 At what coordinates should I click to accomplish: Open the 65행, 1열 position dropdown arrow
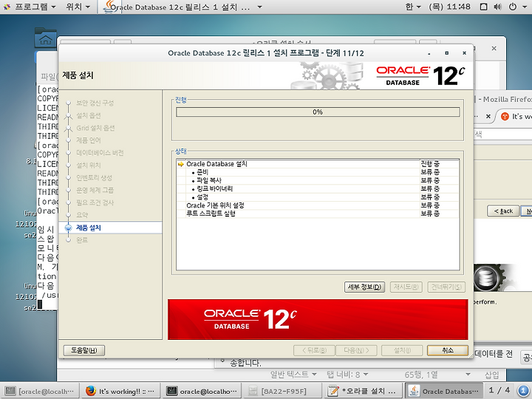tap(468, 374)
